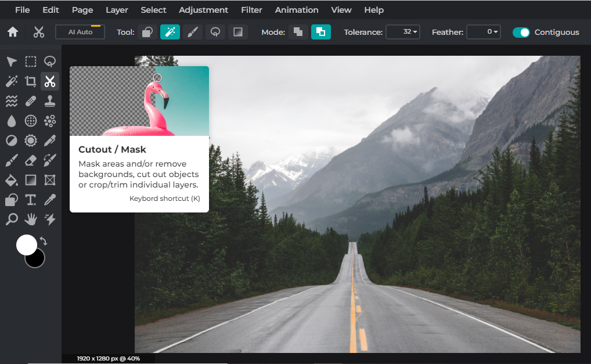Viewport: 591px width, 364px height.
Task: Choose the Gradient cutout option
Action: (x=237, y=32)
